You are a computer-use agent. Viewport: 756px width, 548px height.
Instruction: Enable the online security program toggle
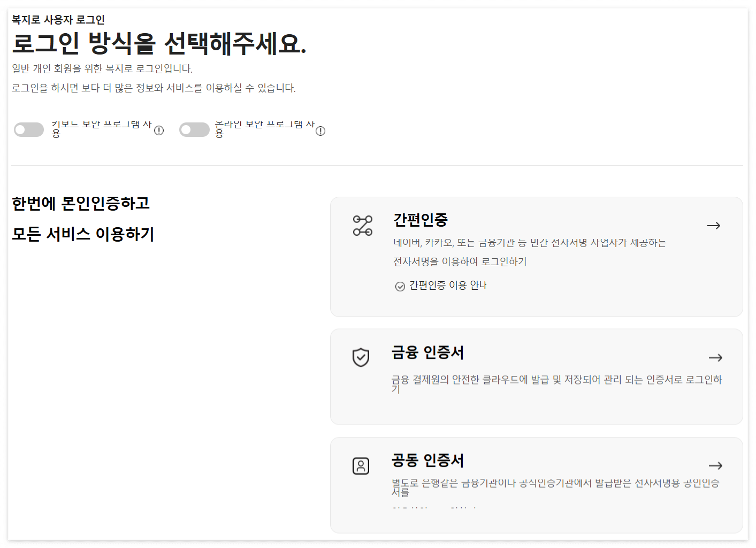195,129
